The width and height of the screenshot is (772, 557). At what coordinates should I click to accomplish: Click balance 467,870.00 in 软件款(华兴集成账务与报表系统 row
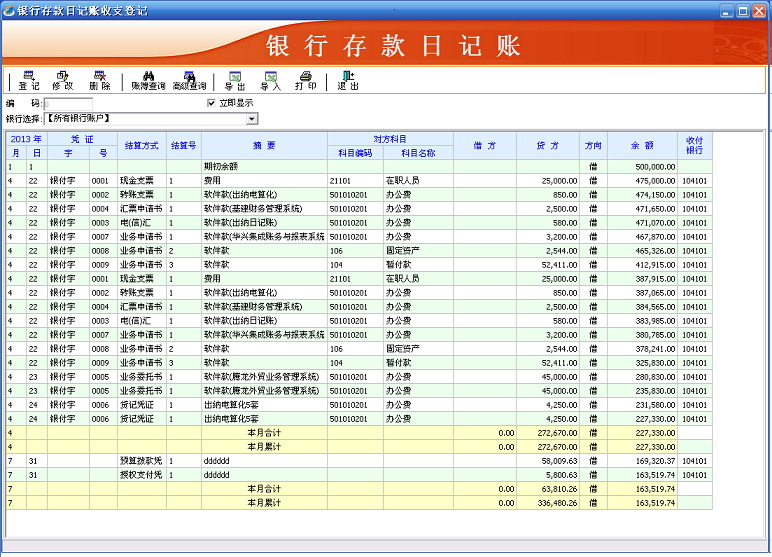(643, 237)
